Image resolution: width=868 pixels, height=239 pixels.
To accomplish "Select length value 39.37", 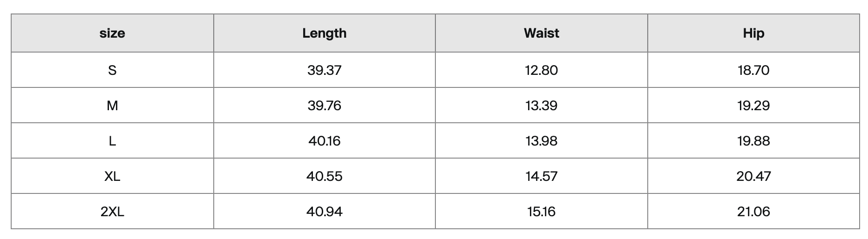I will coord(325,70).
